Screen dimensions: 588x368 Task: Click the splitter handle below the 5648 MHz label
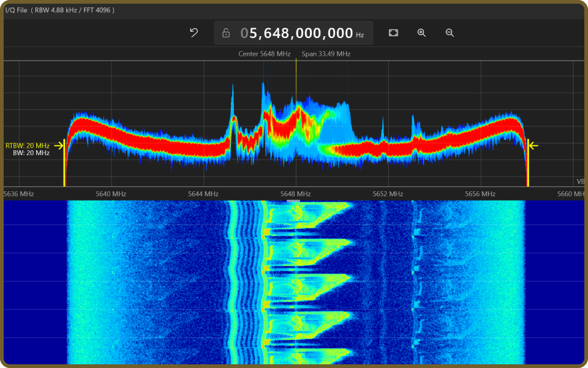293,201
